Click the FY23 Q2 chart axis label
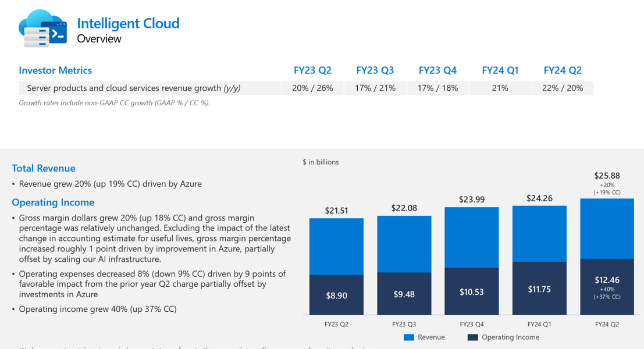 pos(336,325)
